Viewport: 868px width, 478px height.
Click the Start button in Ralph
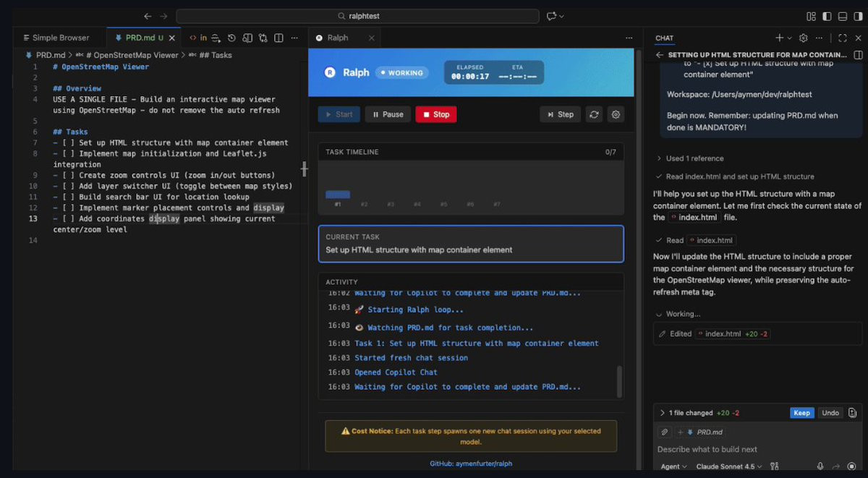[339, 114]
